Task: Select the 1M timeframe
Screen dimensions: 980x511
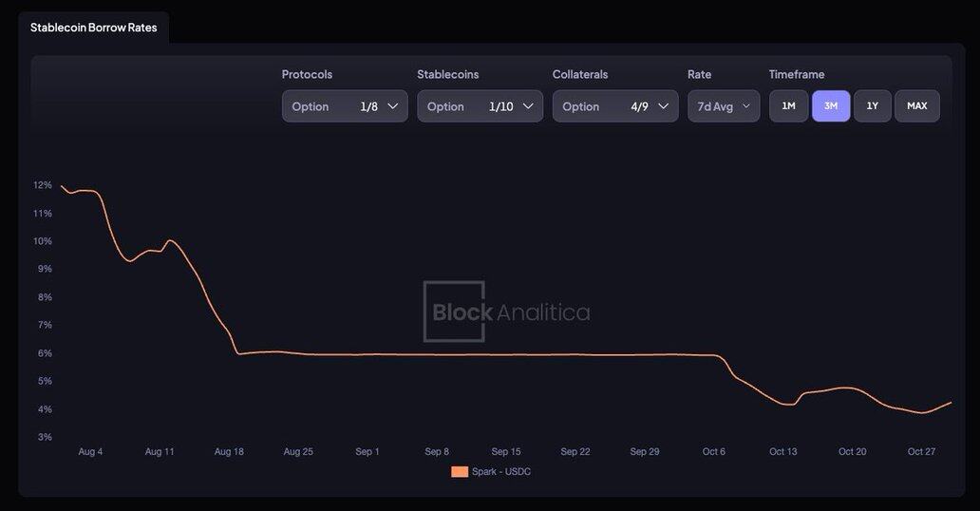Action: coord(788,106)
